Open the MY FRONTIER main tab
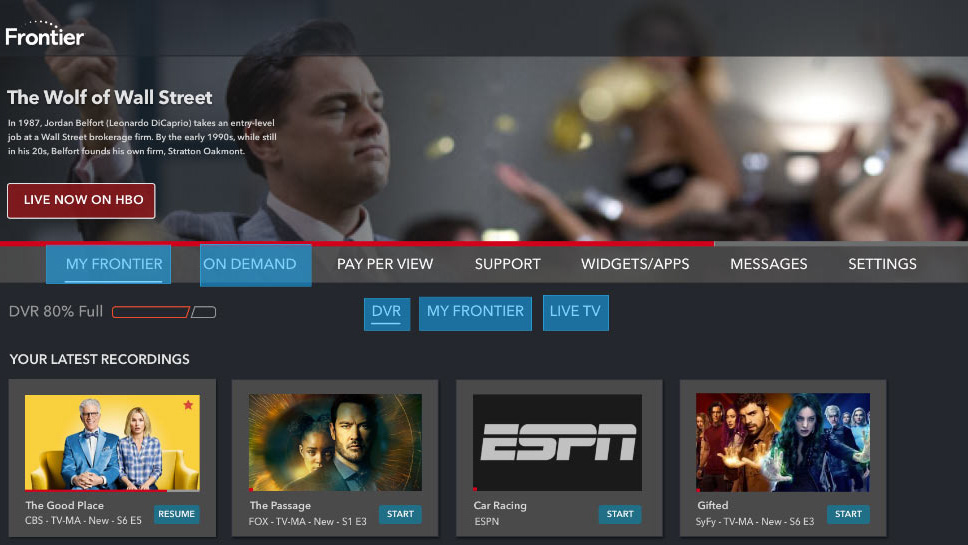The image size is (968, 545). click(108, 264)
